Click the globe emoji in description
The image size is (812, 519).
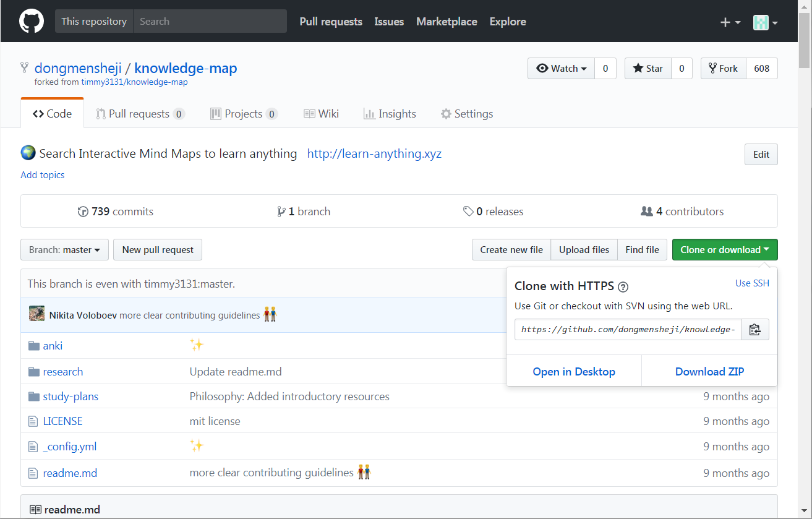click(28, 153)
